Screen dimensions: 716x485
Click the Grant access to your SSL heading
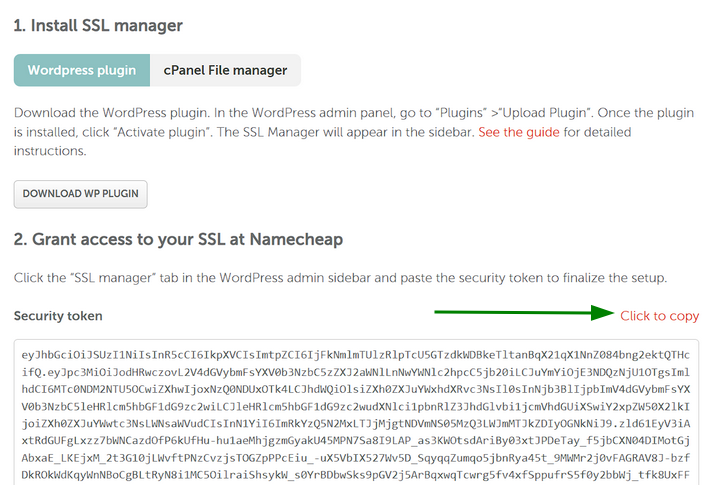point(178,240)
